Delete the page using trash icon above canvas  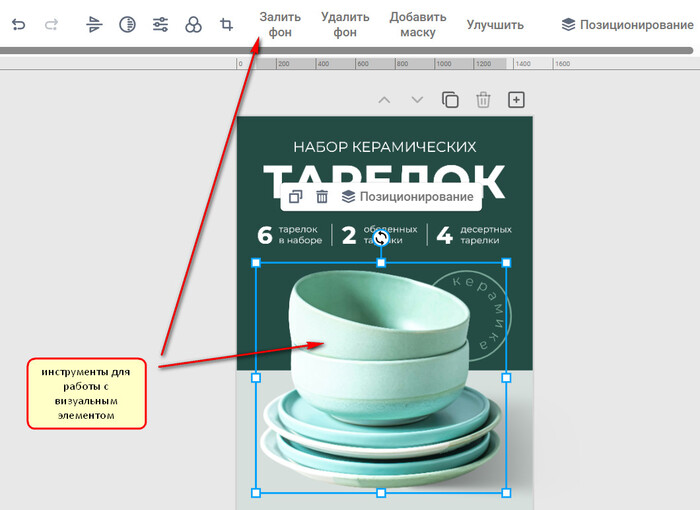tap(483, 100)
